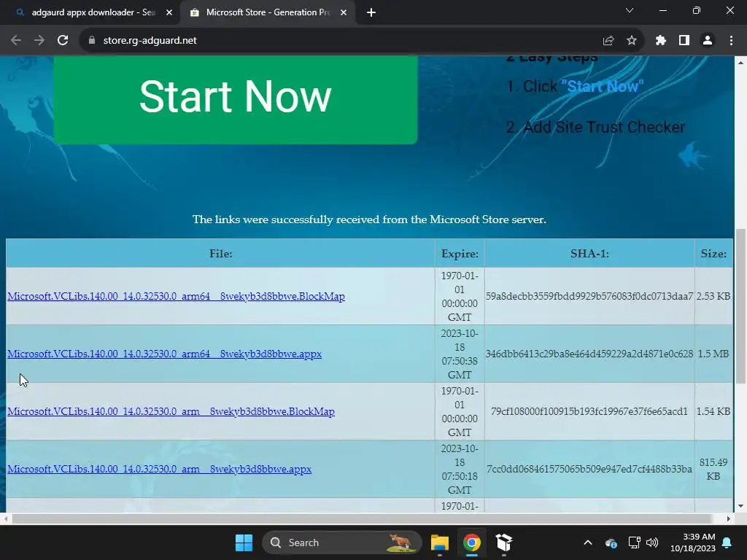This screenshot has width=747, height=560.
Task: Open the package app taskbar icon
Action: click(x=503, y=542)
